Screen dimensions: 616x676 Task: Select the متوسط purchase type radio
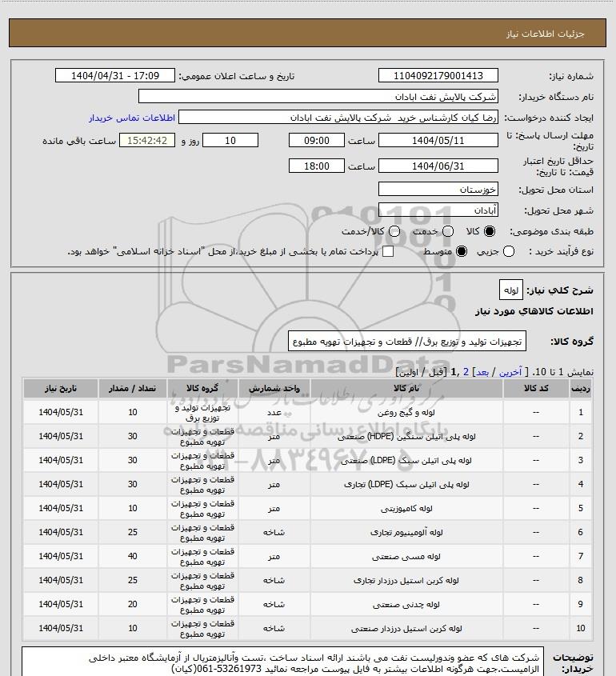[x=462, y=251]
